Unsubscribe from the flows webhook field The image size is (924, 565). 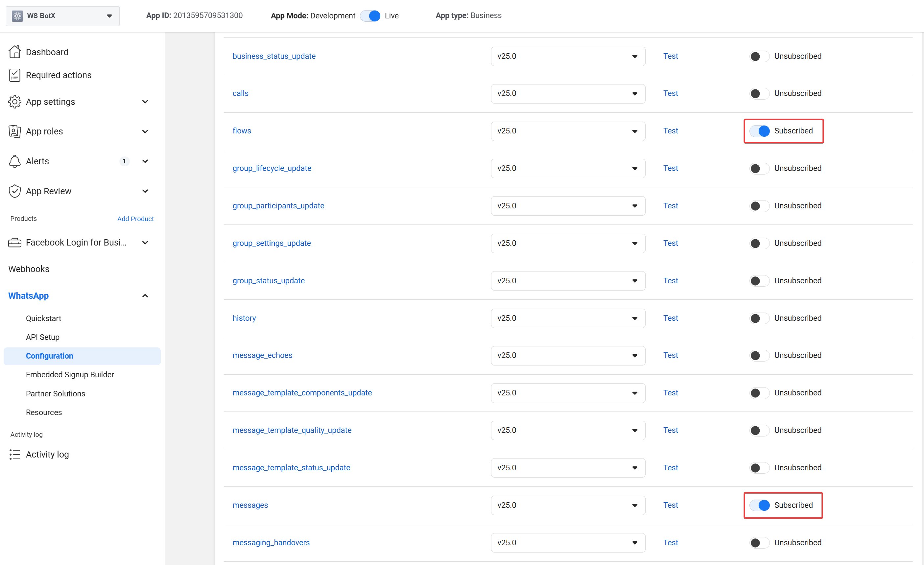[x=759, y=131]
